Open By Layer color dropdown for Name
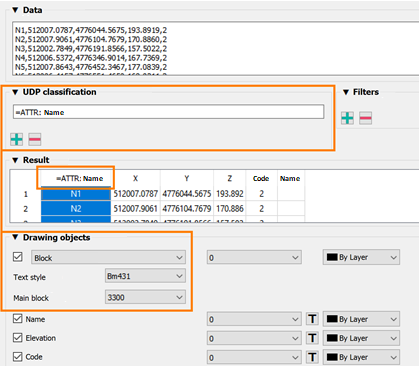The image size is (419, 366). point(361,319)
